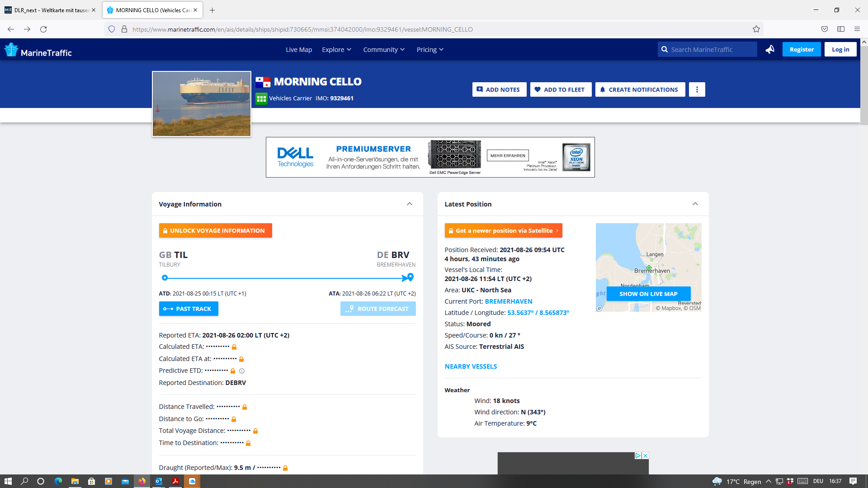Bookmark this page with the star icon
The height and width of the screenshot is (488, 868).
point(756,29)
